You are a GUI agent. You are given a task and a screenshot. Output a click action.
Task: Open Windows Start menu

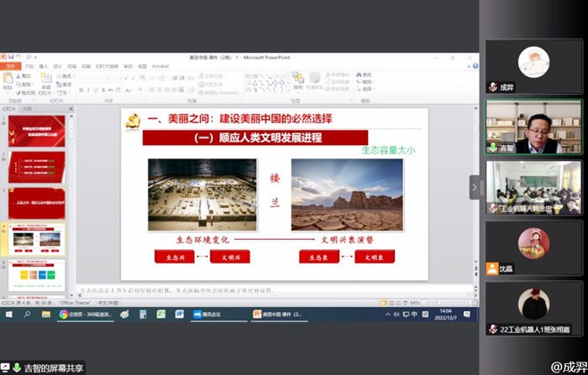tap(9, 314)
